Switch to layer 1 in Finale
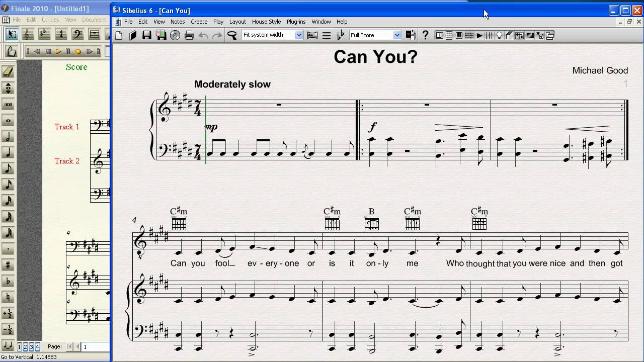Screen dimensions: 644x362 tap(20, 347)
